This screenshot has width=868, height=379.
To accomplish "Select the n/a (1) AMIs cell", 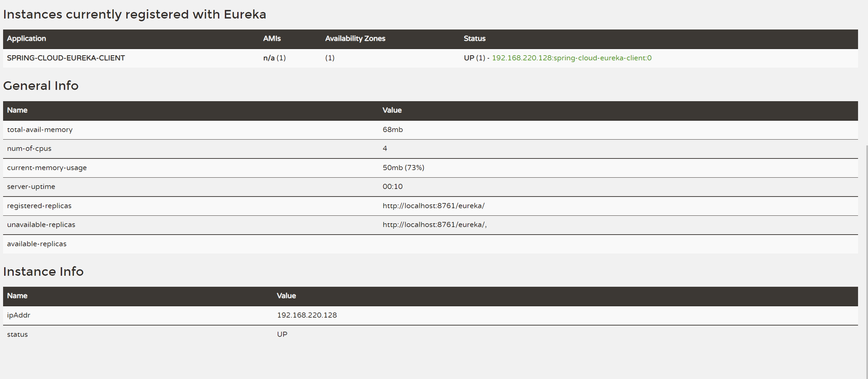I will tap(275, 58).
